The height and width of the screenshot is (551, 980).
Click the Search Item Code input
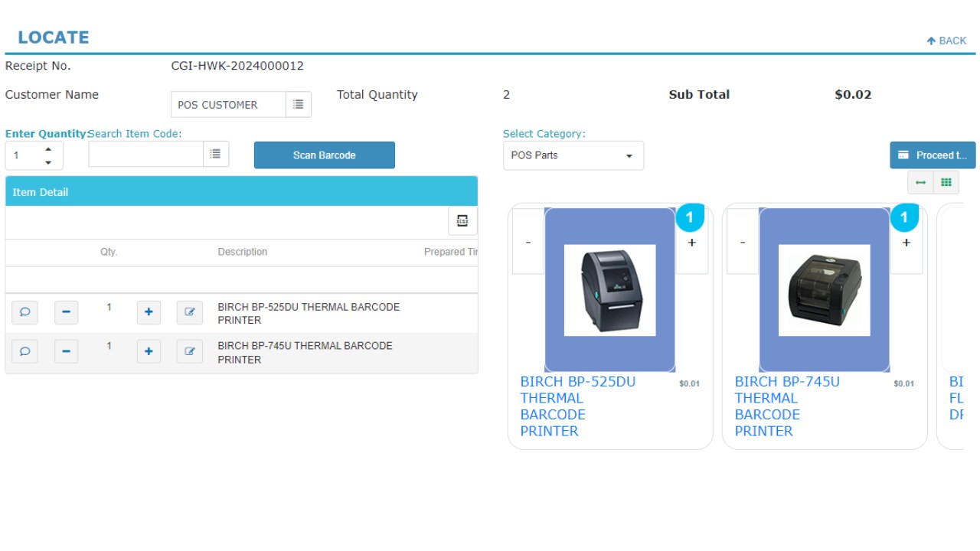click(x=145, y=154)
